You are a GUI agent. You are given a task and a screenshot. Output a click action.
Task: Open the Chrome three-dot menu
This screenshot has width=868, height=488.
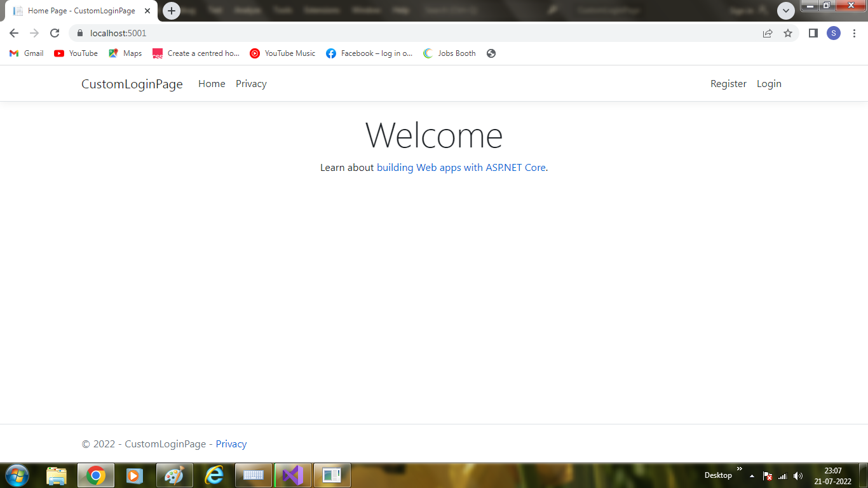(x=854, y=33)
